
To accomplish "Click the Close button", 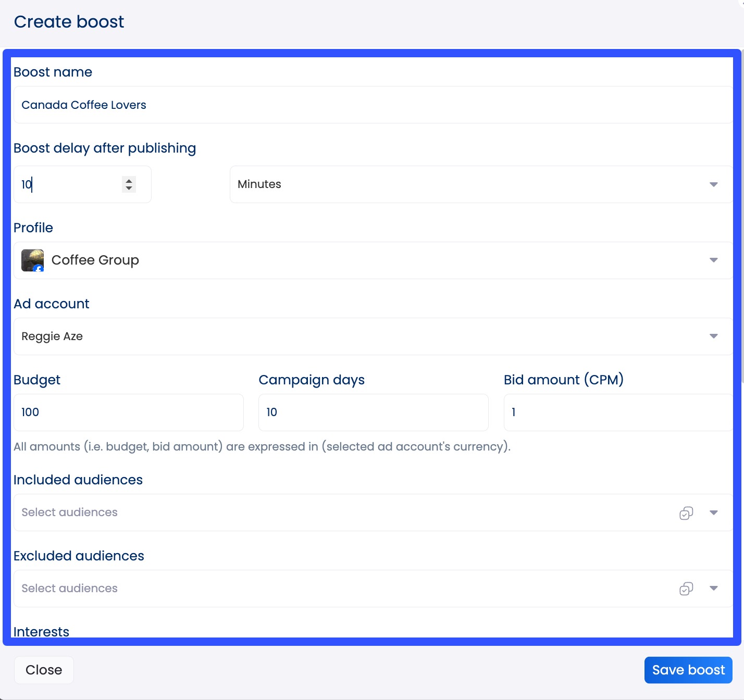I will (44, 670).
